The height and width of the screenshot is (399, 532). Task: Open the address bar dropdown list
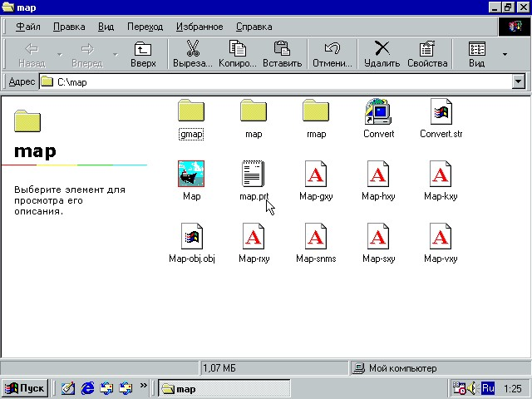pyautogui.click(x=519, y=81)
